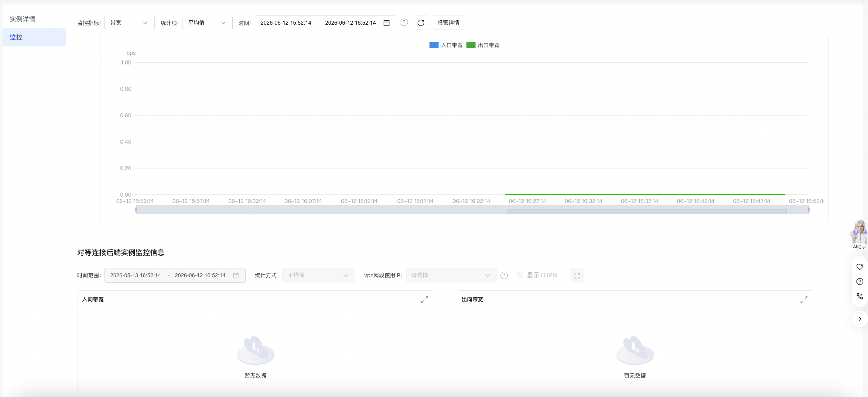Click the start time 2026-06-12 15:52:14 field

(286, 22)
